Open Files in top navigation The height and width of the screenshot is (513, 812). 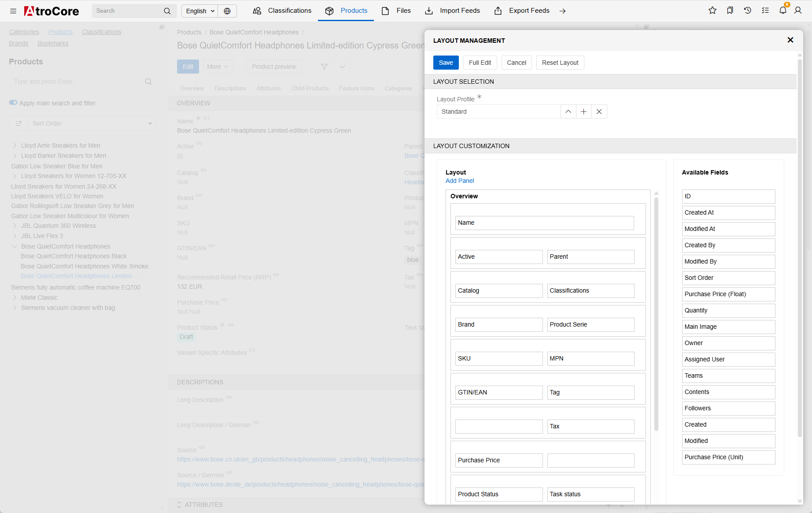click(396, 11)
